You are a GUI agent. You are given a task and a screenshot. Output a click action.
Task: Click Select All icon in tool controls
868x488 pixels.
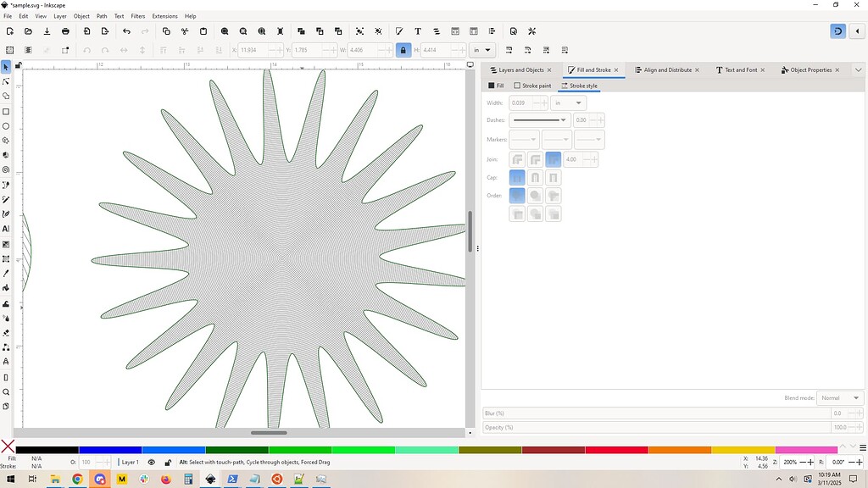click(10, 50)
